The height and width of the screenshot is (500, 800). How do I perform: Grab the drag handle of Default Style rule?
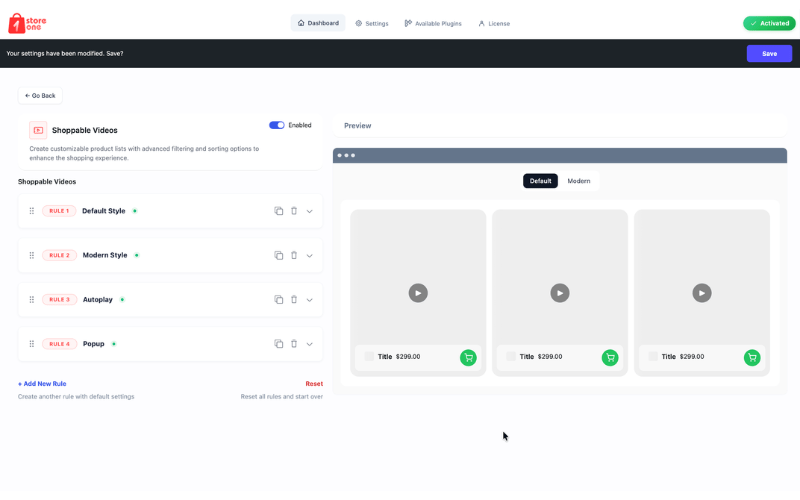(32, 211)
